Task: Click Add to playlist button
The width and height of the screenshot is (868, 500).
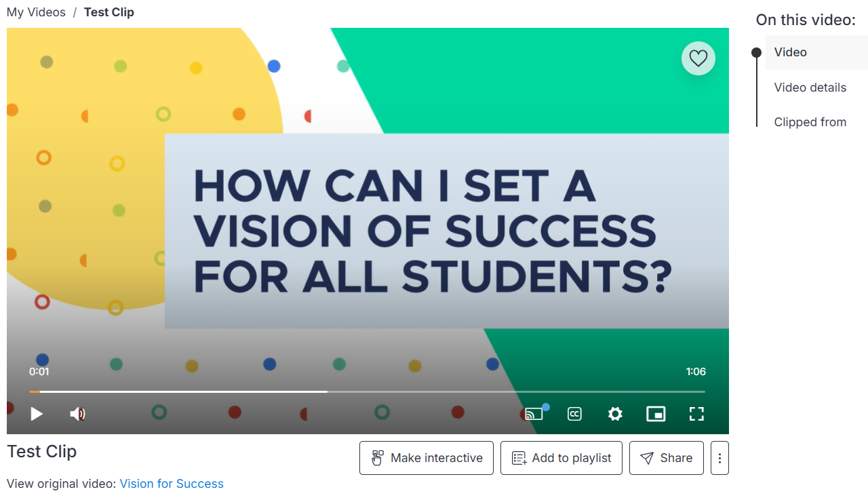Action: point(561,458)
